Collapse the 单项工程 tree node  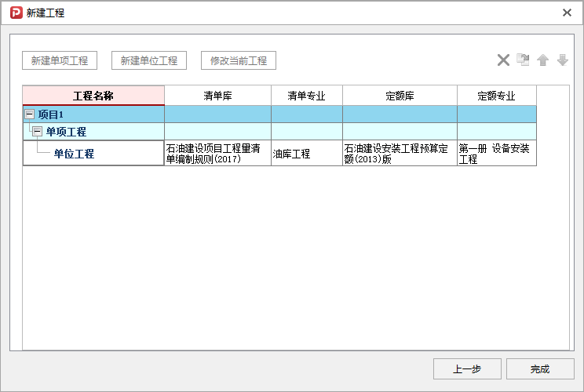coord(37,132)
